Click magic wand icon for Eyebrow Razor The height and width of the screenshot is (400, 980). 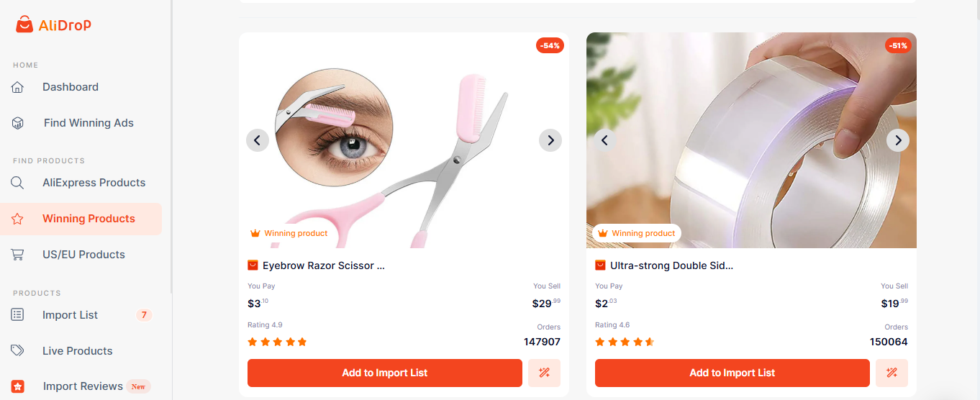(544, 373)
